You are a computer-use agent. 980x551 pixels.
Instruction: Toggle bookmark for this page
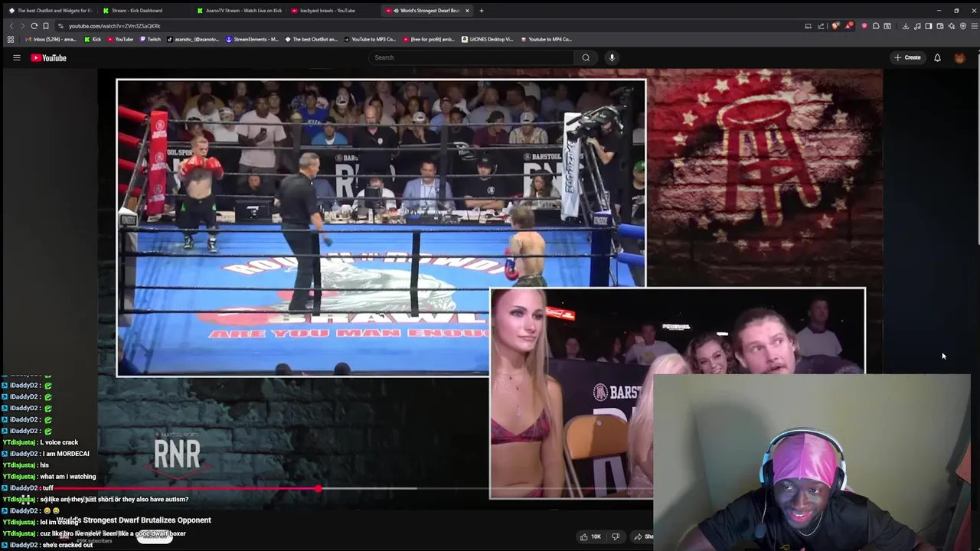point(45,26)
